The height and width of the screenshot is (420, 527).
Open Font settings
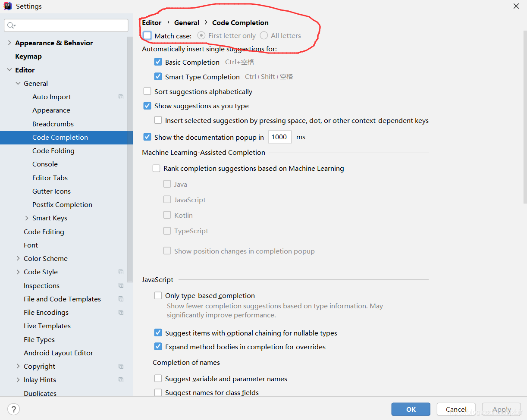31,245
